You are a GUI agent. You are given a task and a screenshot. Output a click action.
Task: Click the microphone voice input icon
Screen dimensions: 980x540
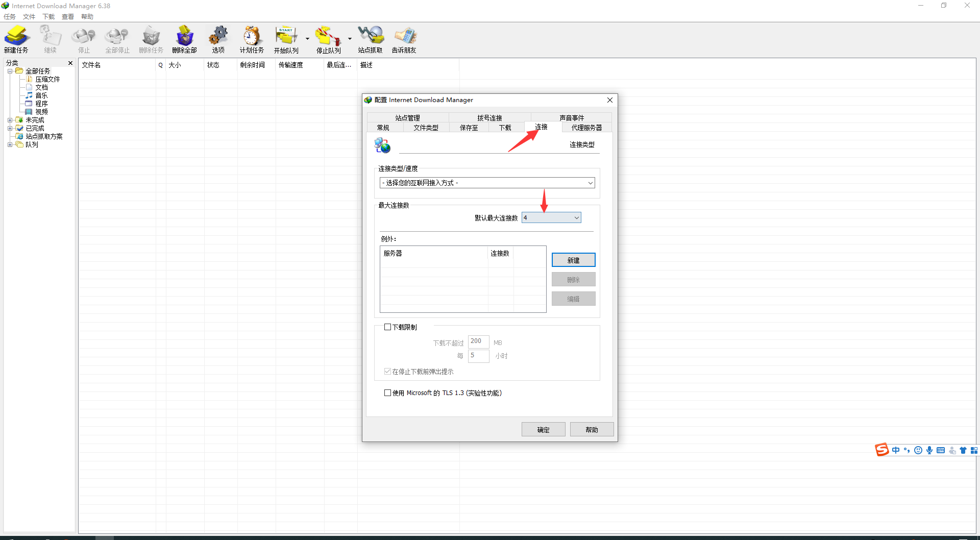click(929, 450)
